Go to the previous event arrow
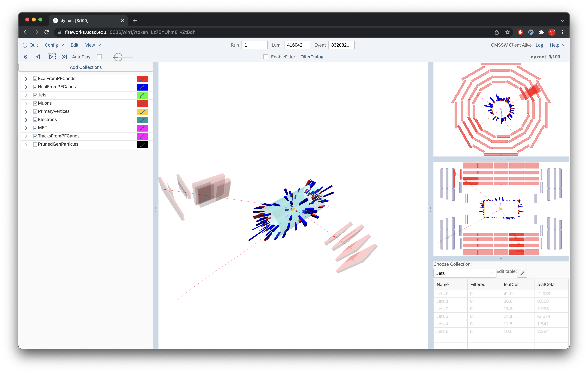Screen dimensions: 588x373 pos(38,57)
